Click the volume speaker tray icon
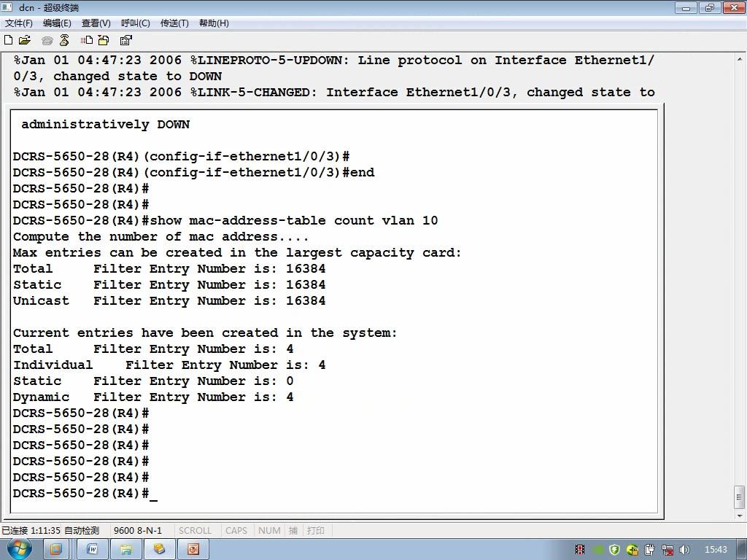 coord(684,550)
